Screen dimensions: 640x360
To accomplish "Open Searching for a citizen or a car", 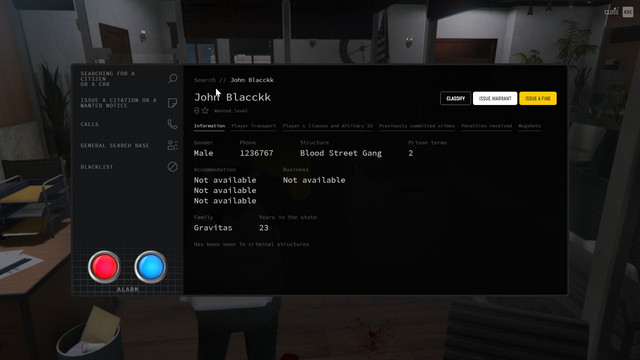I will 129,79.
